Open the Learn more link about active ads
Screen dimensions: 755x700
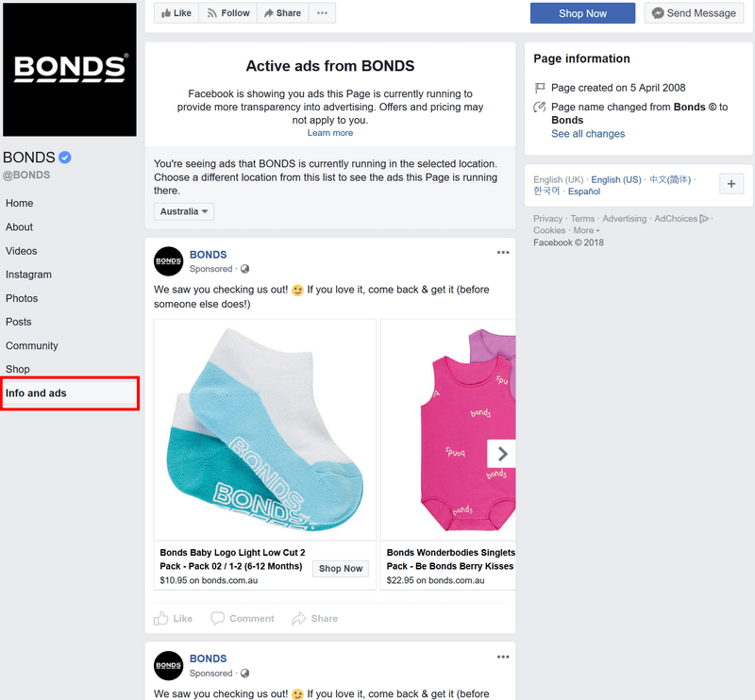pyautogui.click(x=329, y=132)
